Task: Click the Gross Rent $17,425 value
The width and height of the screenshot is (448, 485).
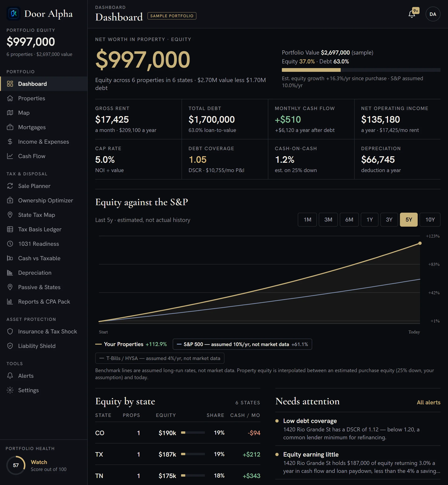Action: click(x=112, y=119)
